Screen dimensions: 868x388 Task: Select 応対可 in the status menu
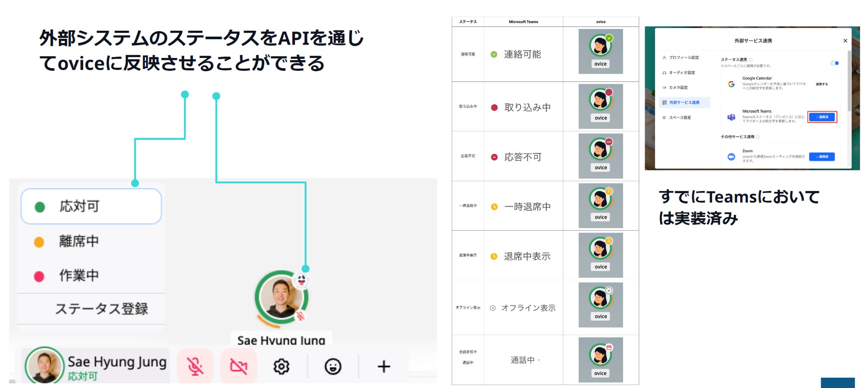coord(91,206)
